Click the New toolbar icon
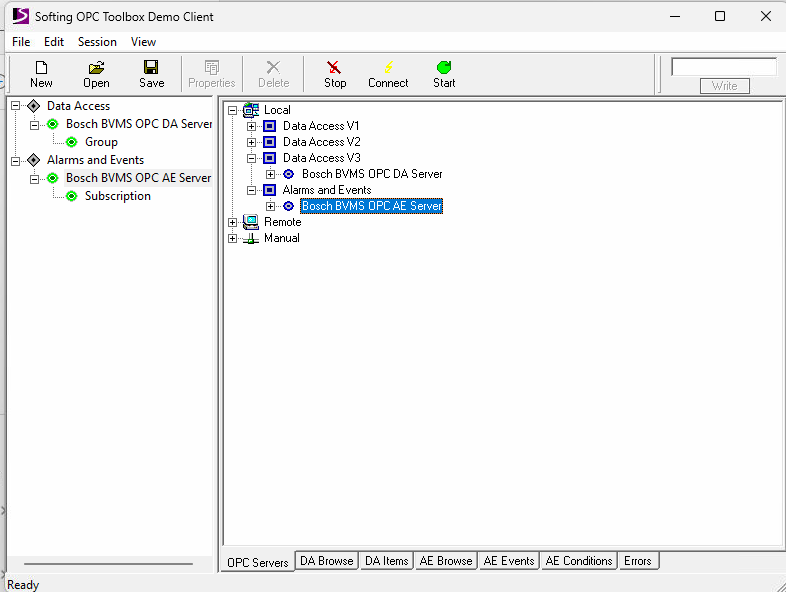786x592 pixels. 41,67
